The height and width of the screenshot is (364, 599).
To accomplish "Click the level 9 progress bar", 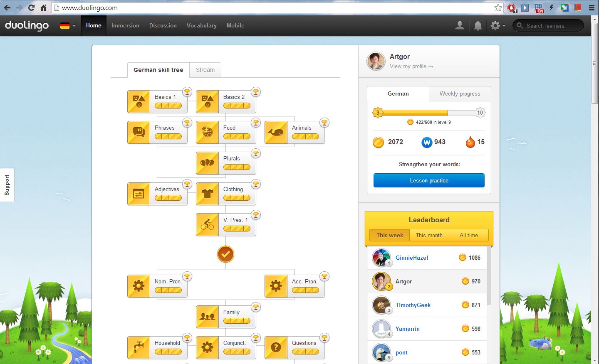I will pos(428,113).
